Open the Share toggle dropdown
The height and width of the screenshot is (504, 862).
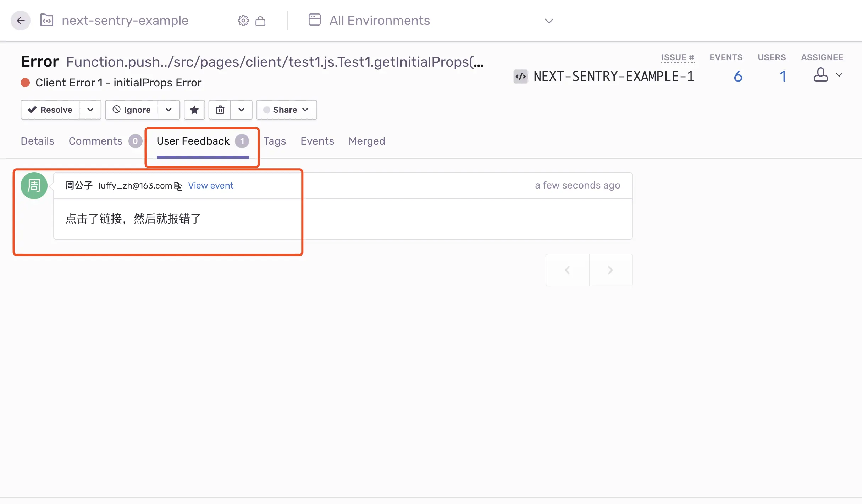click(286, 110)
